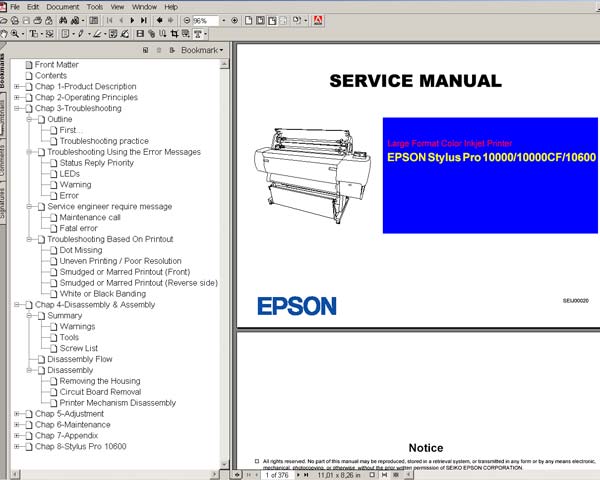This screenshot has width=600, height=480.
Task: Collapse Chap 3-Troubleshooting bookmark
Action: click(16, 108)
